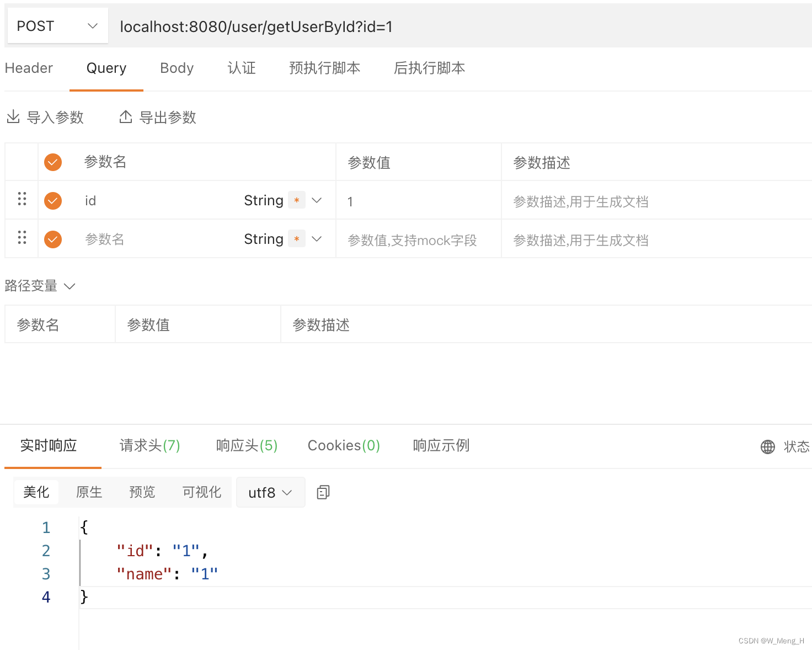Screen dimensions: 812x650
Task: Click line number 4 in response
Action: point(46,597)
